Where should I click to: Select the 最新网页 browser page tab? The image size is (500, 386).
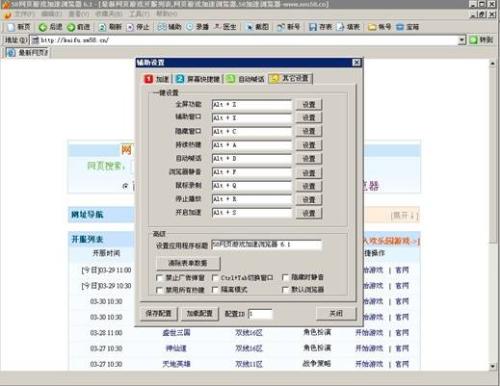[28, 53]
